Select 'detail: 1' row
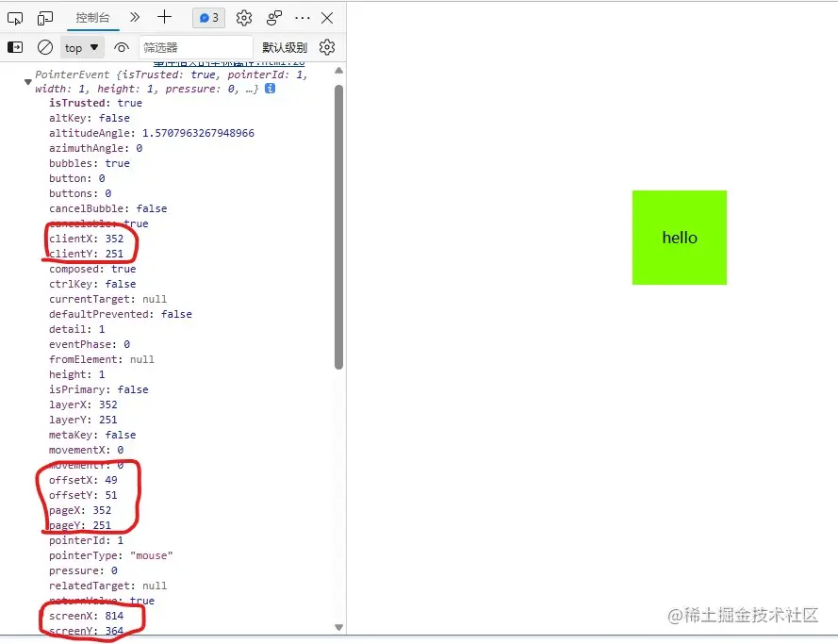838x644 pixels. click(x=77, y=329)
